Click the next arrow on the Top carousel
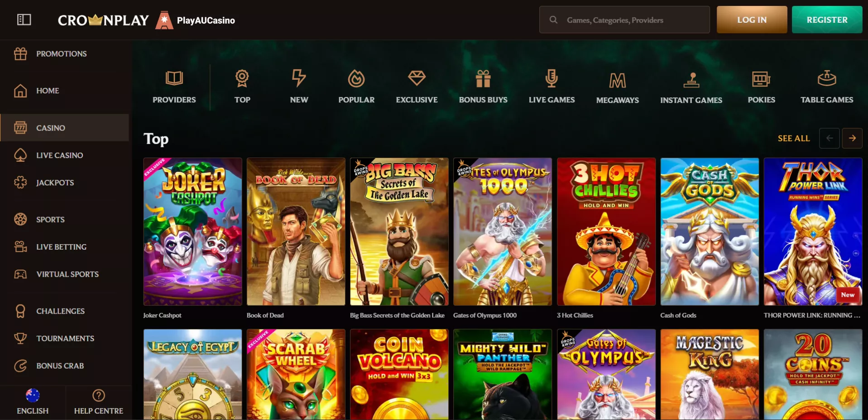Screen dimensions: 868x420 point(853,138)
